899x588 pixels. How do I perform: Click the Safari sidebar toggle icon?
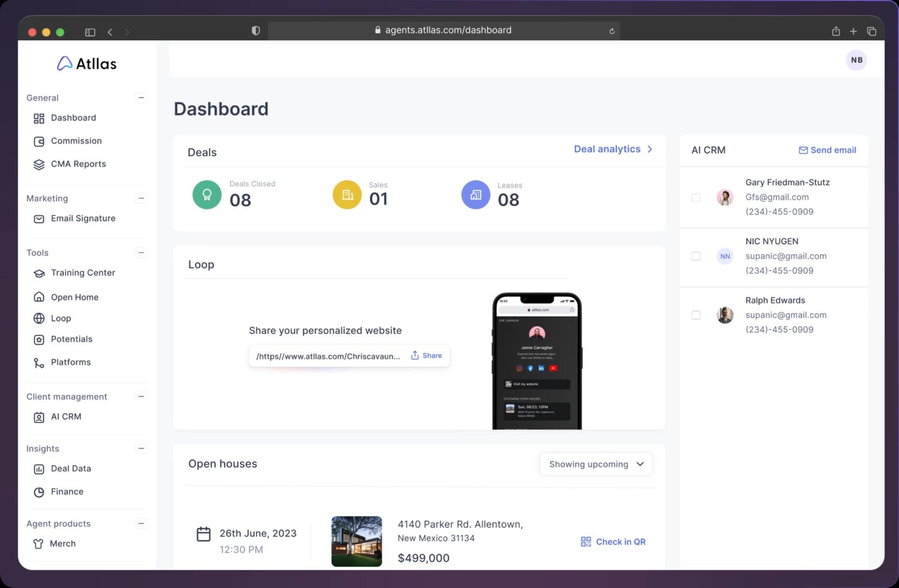90,32
